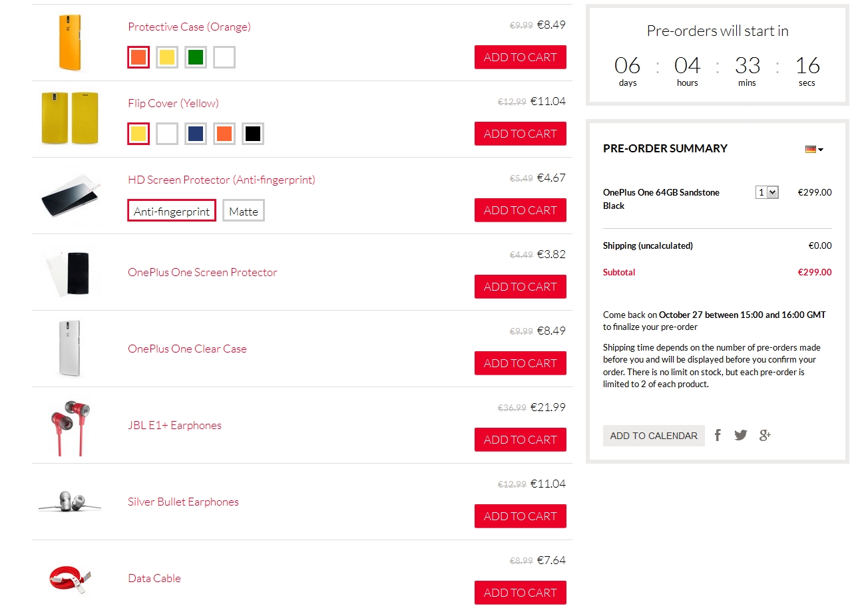Add Silver Bullet Earphones to cart

pyautogui.click(x=521, y=516)
